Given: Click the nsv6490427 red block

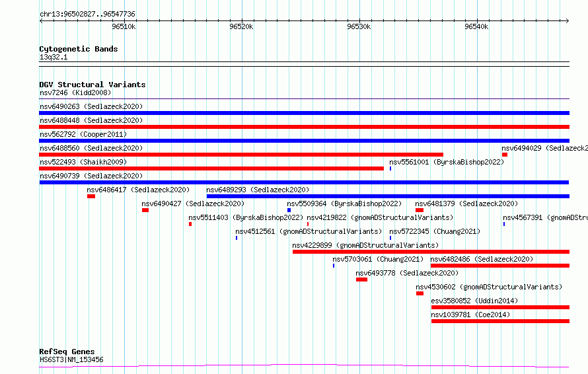Looking at the screenshot, I should 145,210.
